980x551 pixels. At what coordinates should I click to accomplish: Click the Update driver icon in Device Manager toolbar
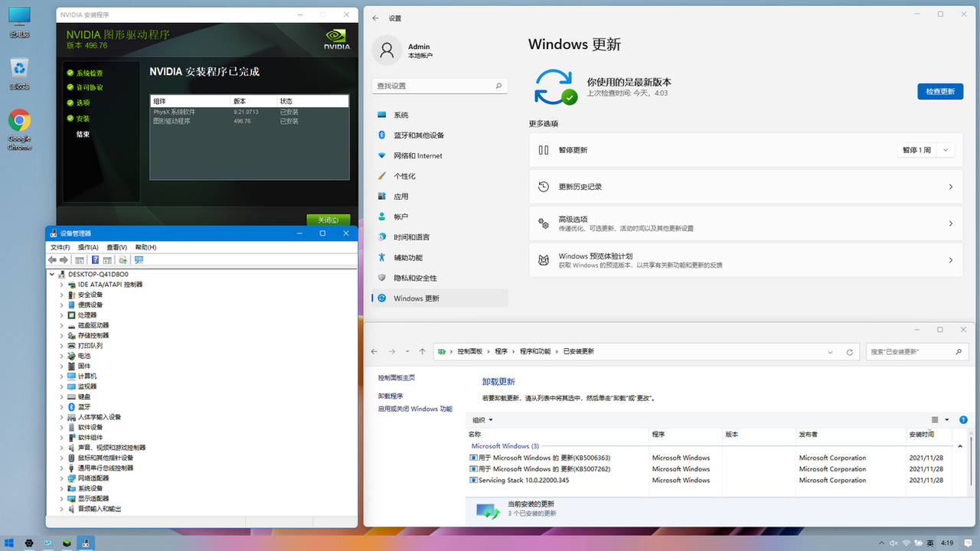[122, 260]
